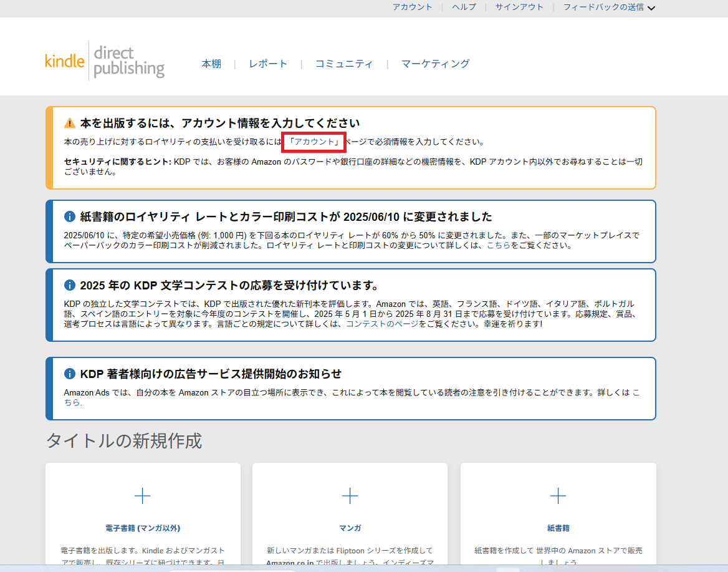This screenshot has height=572, width=728.
Task: Click heading 紙書籍のロイヤリティ レートとカラー印刷コスト
Action: (286, 216)
